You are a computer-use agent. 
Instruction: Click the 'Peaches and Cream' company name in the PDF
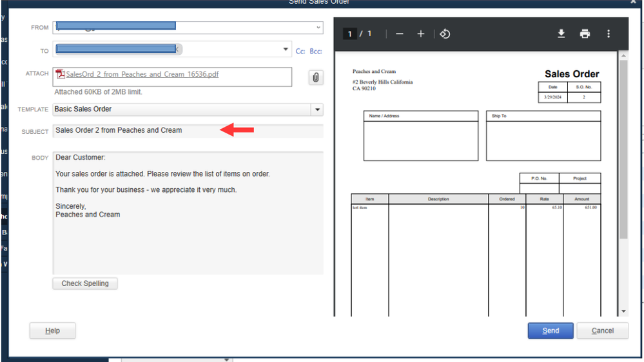coord(374,71)
